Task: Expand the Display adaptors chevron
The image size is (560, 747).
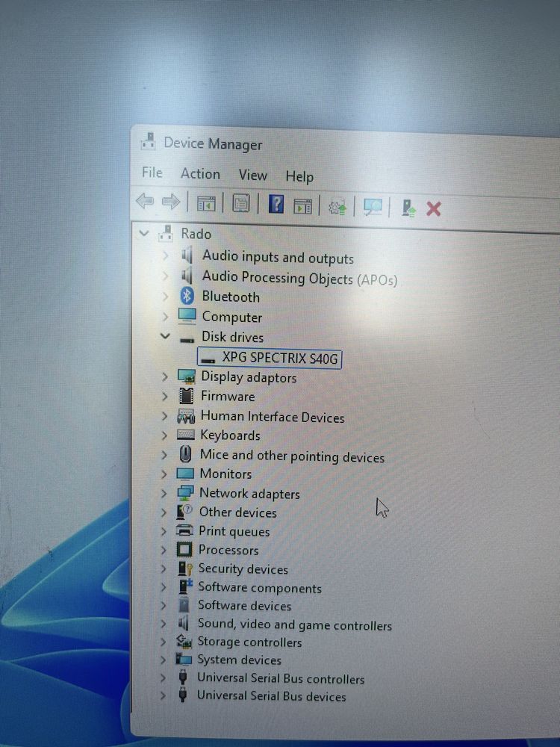Action: point(165,376)
